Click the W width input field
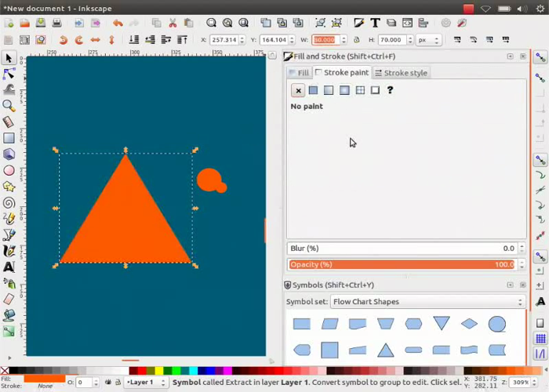The height and width of the screenshot is (392, 549). (x=325, y=39)
